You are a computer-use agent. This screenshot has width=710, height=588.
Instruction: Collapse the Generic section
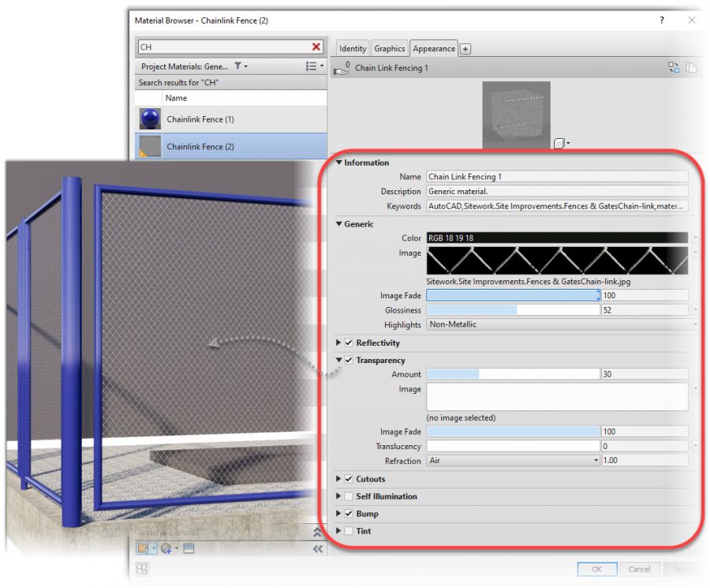[x=338, y=224]
